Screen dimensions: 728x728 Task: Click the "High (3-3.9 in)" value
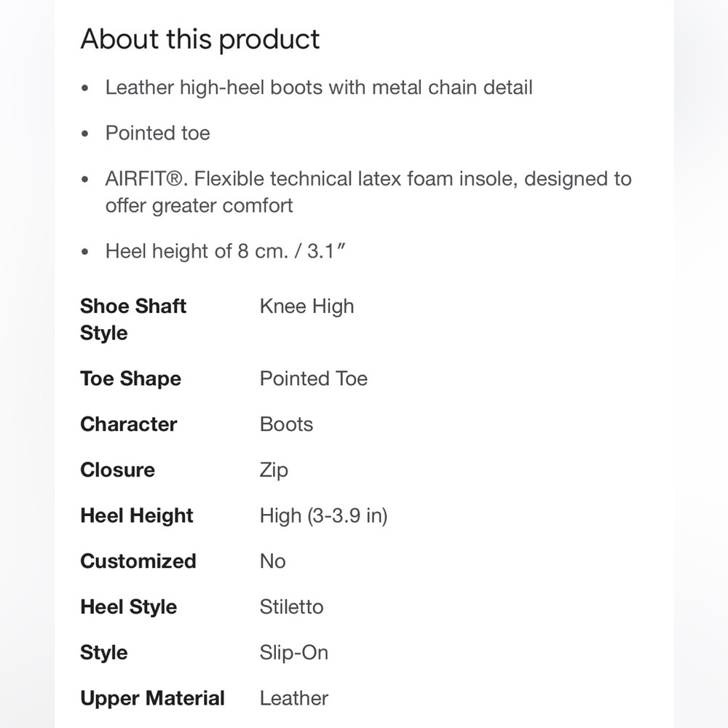point(323,516)
